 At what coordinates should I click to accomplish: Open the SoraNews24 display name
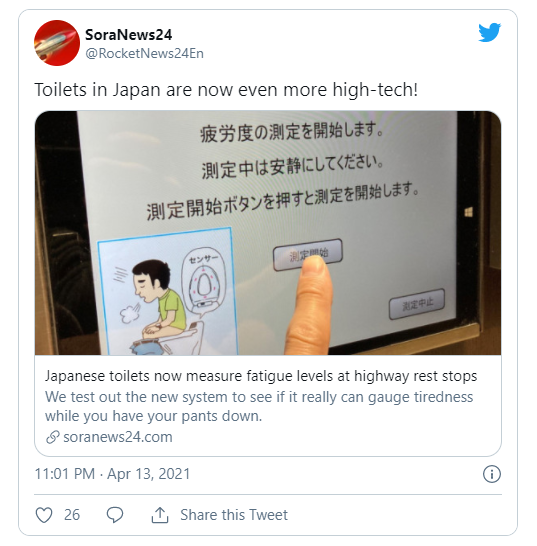coord(129,34)
